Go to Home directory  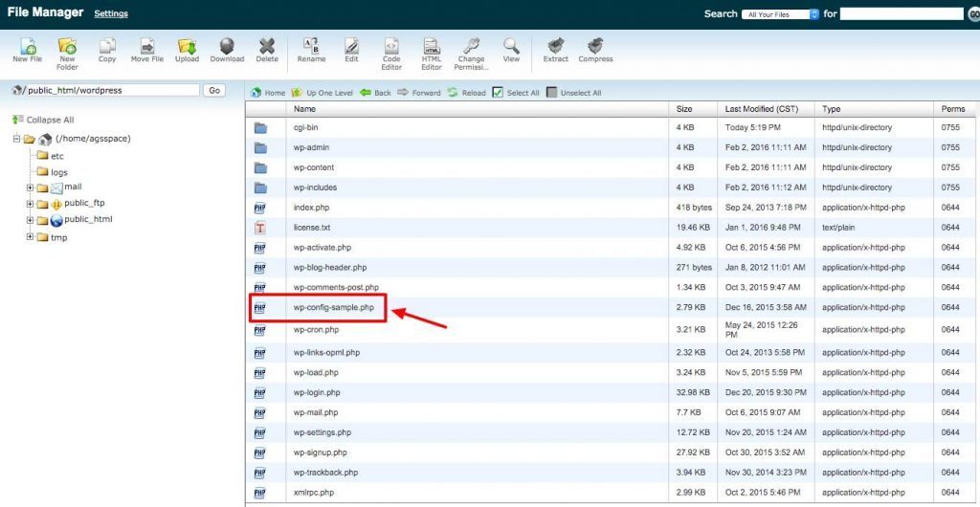coord(268,93)
